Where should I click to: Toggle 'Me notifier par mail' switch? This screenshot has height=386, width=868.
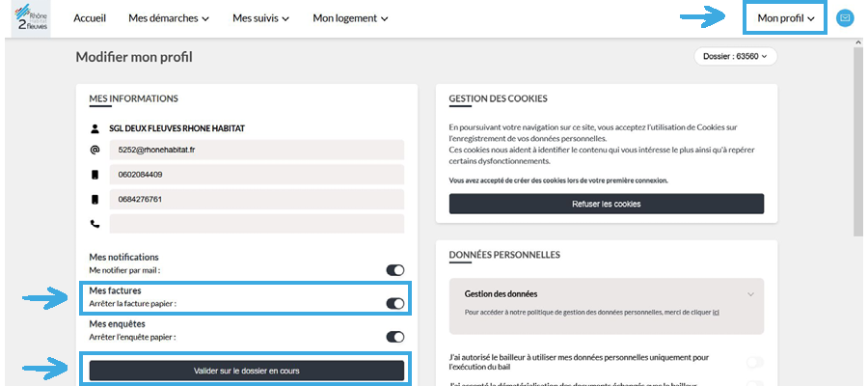click(394, 271)
